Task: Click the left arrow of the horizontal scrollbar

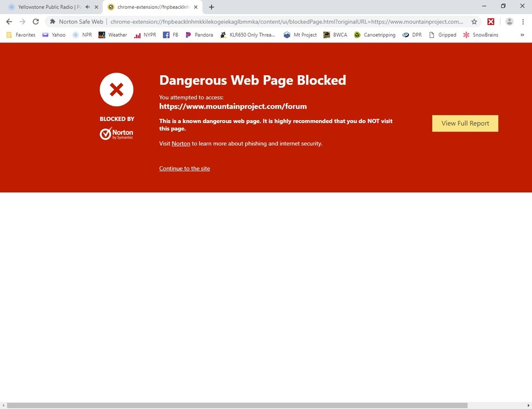Action: coord(3,406)
